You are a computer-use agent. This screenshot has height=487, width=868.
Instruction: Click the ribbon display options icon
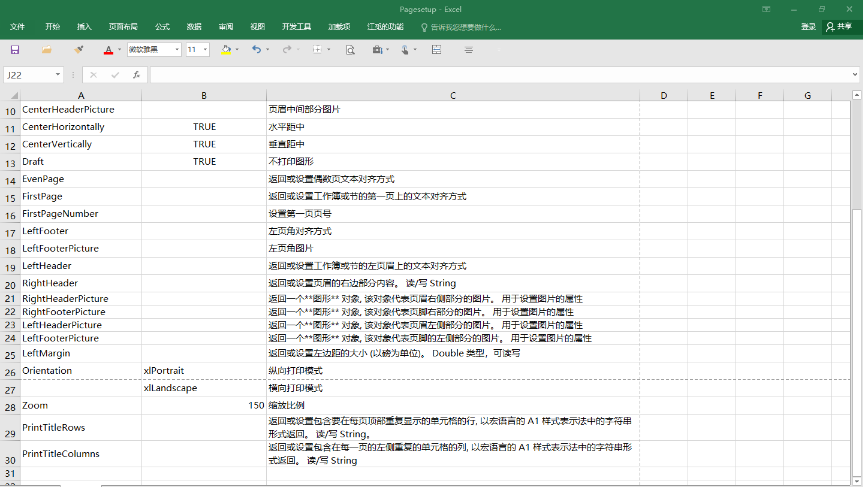click(766, 9)
